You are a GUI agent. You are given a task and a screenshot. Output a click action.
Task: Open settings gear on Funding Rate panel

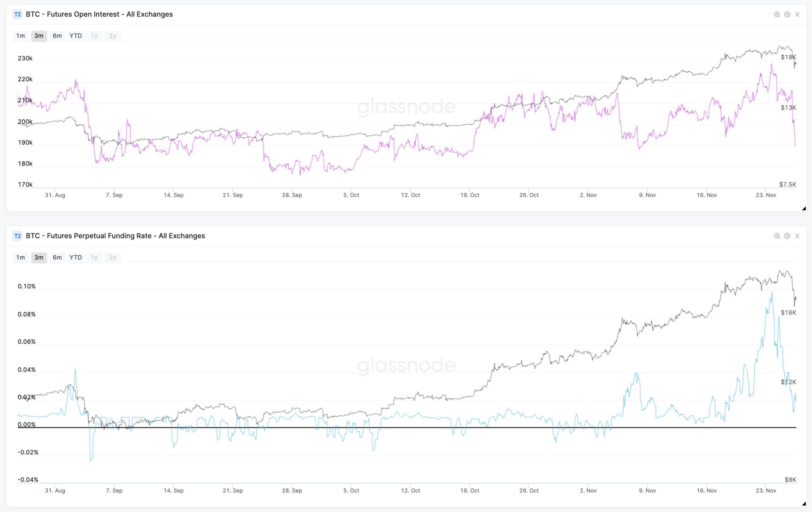(787, 236)
